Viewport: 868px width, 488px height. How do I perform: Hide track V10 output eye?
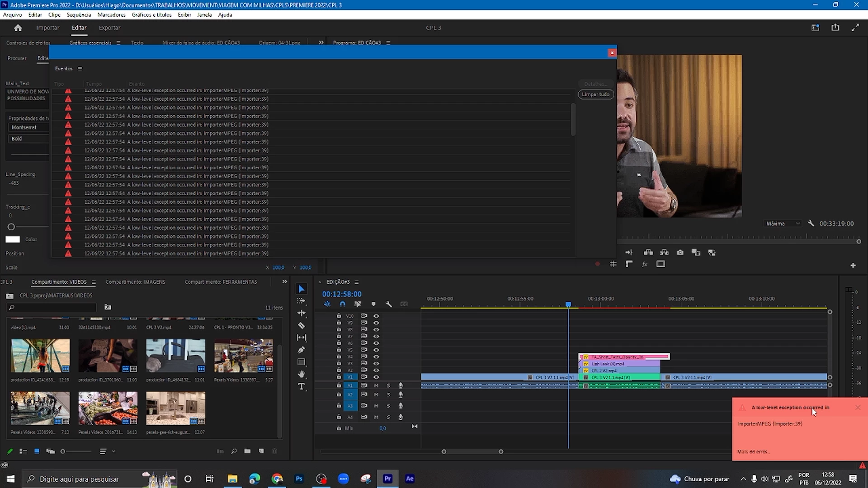tap(376, 316)
